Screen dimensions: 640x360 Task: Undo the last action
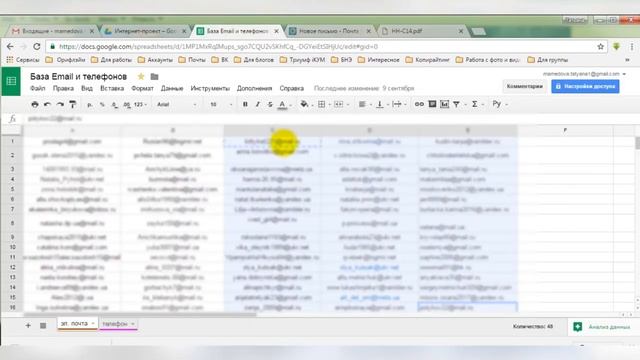tap(47, 104)
